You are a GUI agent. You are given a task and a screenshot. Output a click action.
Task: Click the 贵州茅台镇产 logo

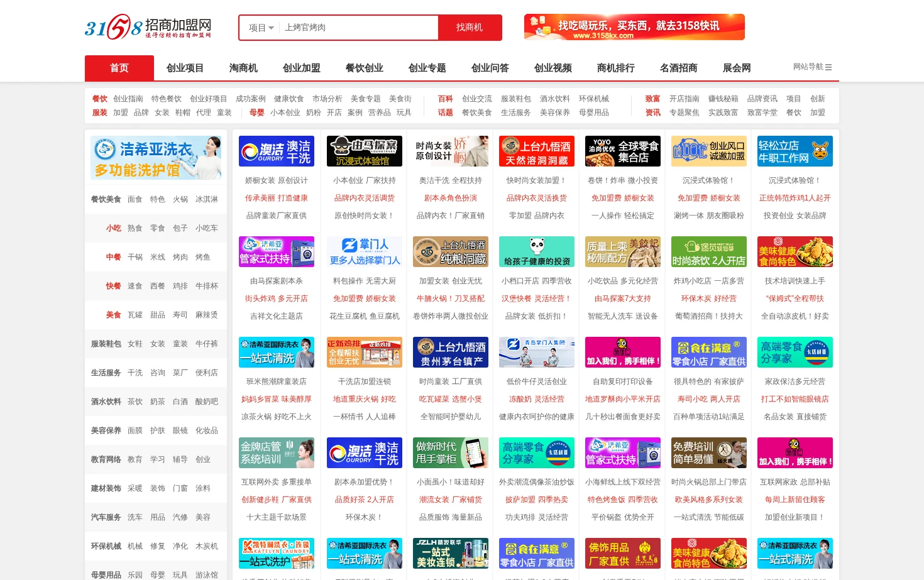click(451, 353)
